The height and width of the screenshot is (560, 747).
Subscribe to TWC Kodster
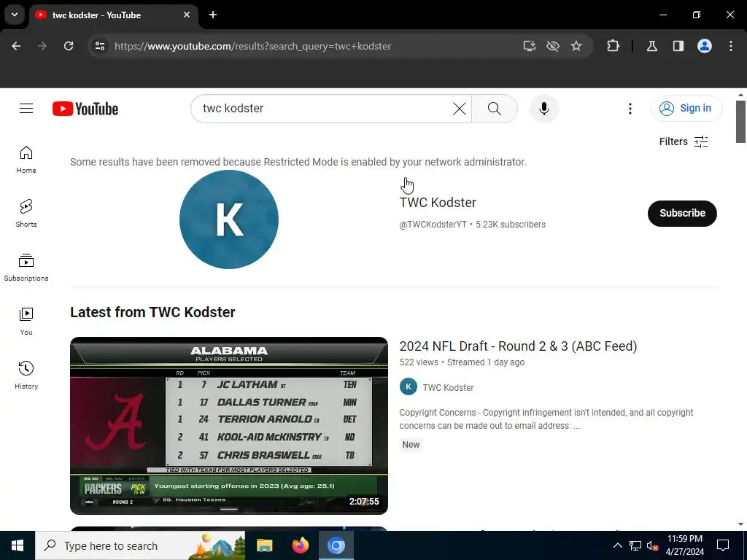tap(682, 214)
